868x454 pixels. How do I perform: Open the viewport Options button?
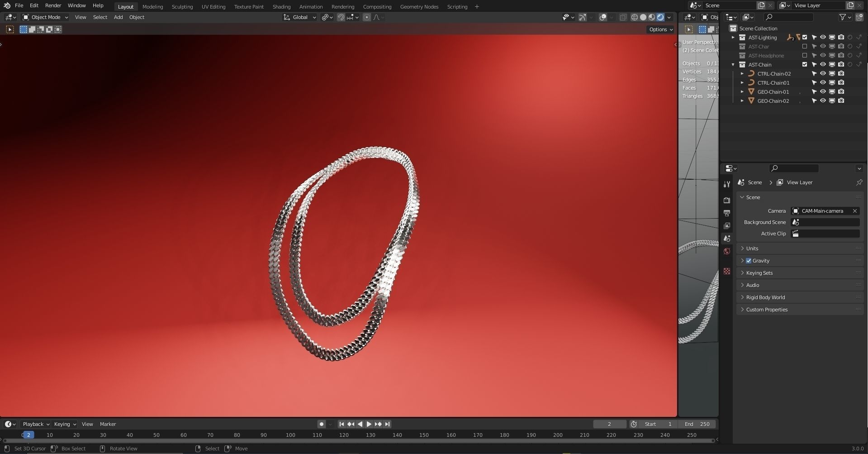[x=661, y=29]
